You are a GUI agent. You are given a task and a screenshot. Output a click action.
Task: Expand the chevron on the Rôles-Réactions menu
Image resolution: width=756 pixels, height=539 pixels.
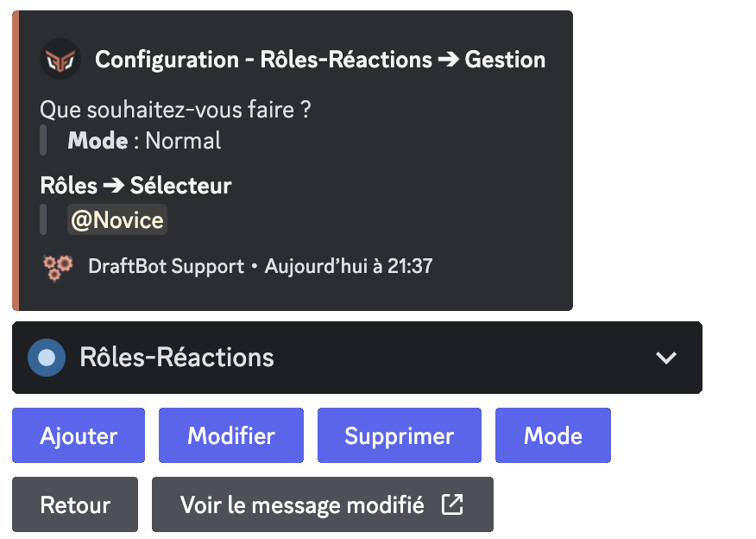(x=665, y=357)
